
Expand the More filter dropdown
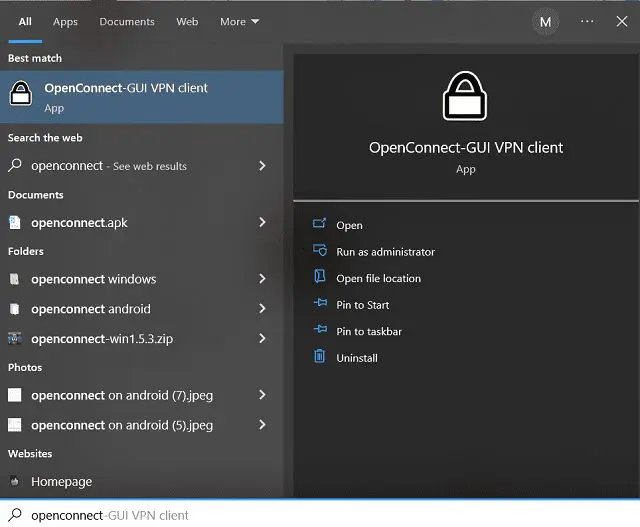click(x=239, y=21)
